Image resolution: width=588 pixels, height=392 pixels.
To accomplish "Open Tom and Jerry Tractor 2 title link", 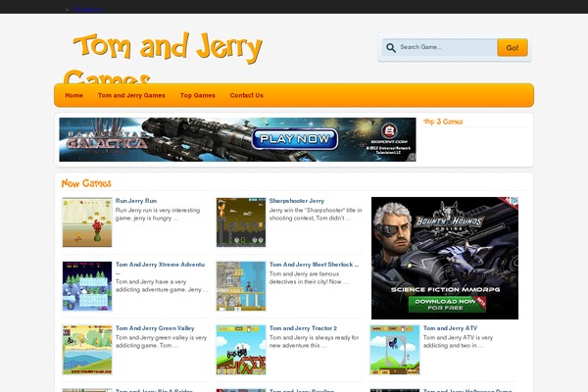I will (x=303, y=328).
